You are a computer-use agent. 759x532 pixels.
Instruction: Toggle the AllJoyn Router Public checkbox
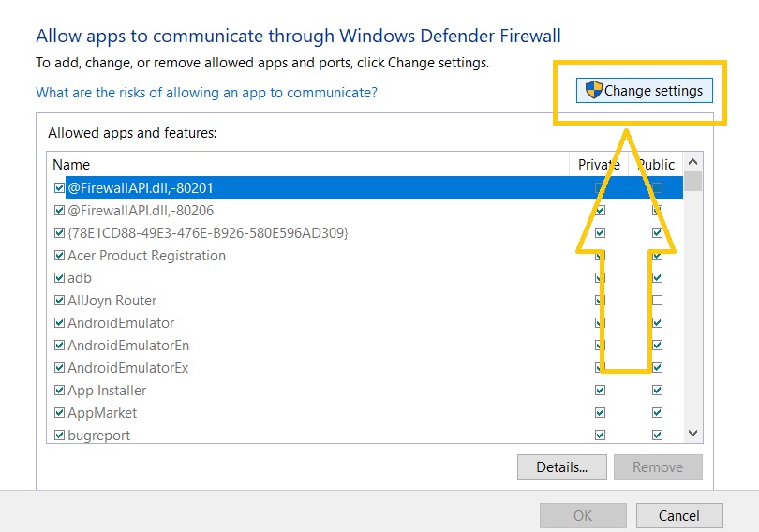coord(657,301)
